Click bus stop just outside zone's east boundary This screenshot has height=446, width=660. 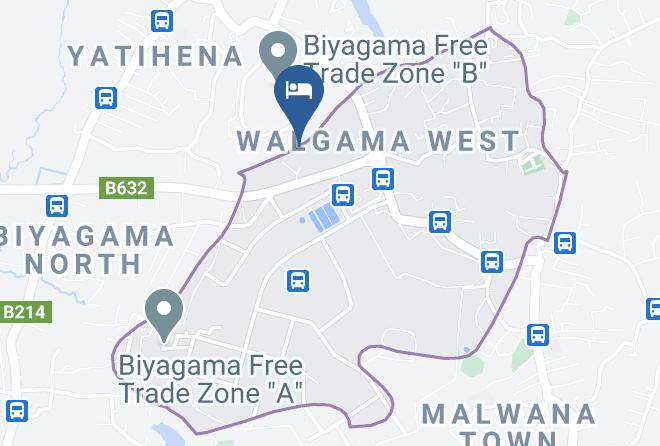point(565,243)
